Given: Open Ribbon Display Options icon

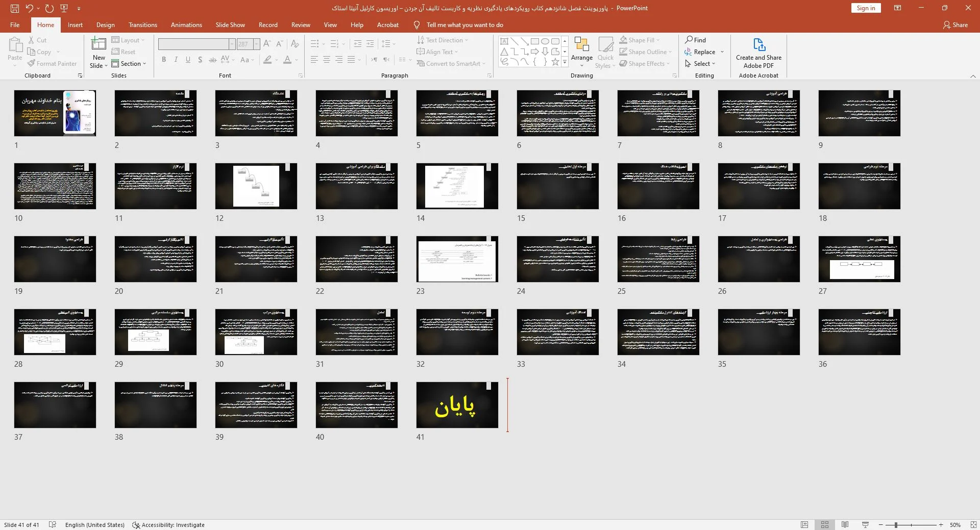Looking at the screenshot, I should (898, 8).
